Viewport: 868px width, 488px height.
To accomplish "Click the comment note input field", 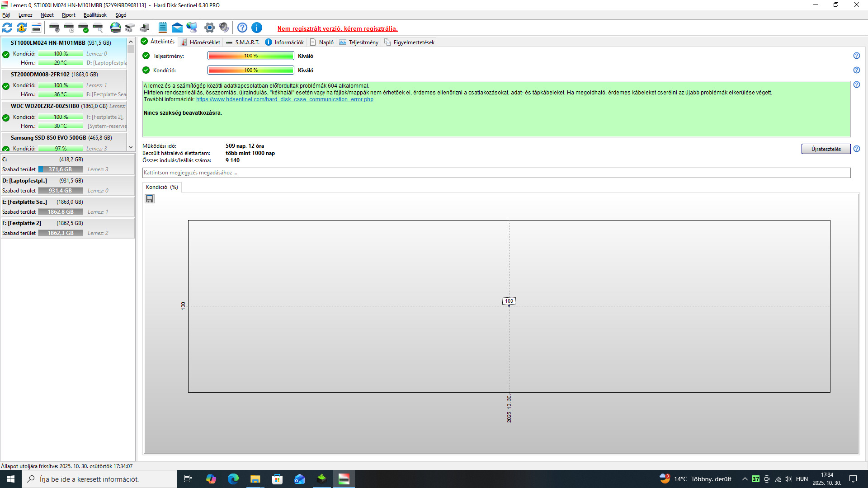I will [496, 173].
